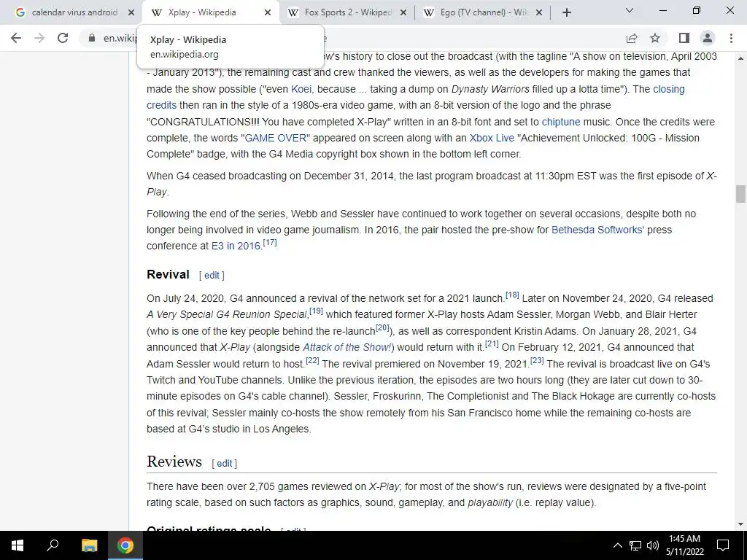This screenshot has width=747, height=560.
Task: Click the browser forward arrow
Action: pos(39,38)
